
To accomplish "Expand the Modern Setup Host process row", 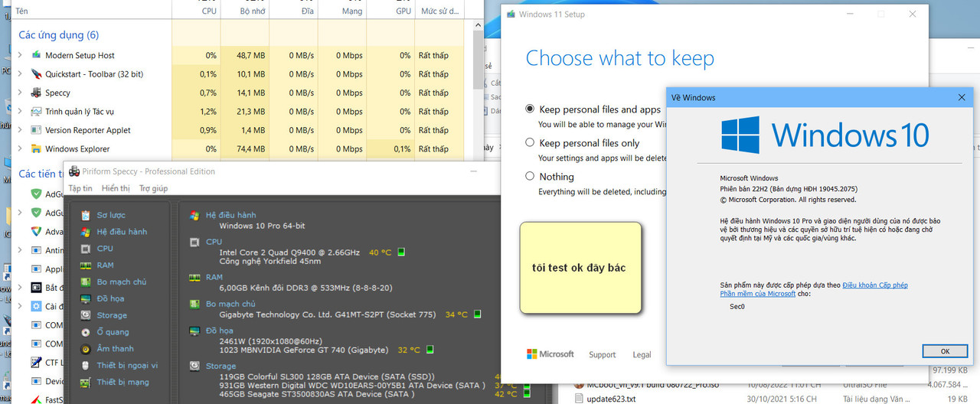I will point(20,55).
